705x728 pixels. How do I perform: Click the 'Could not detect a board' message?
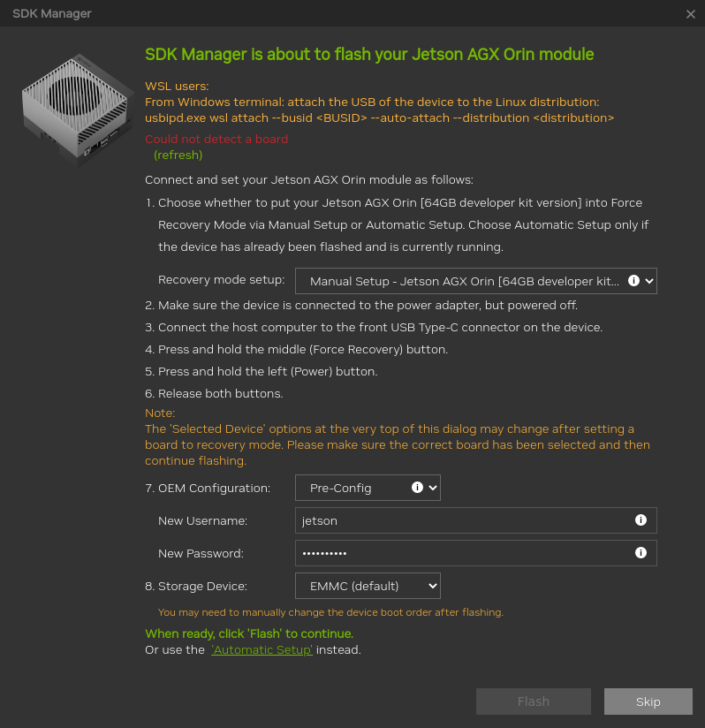(x=216, y=139)
